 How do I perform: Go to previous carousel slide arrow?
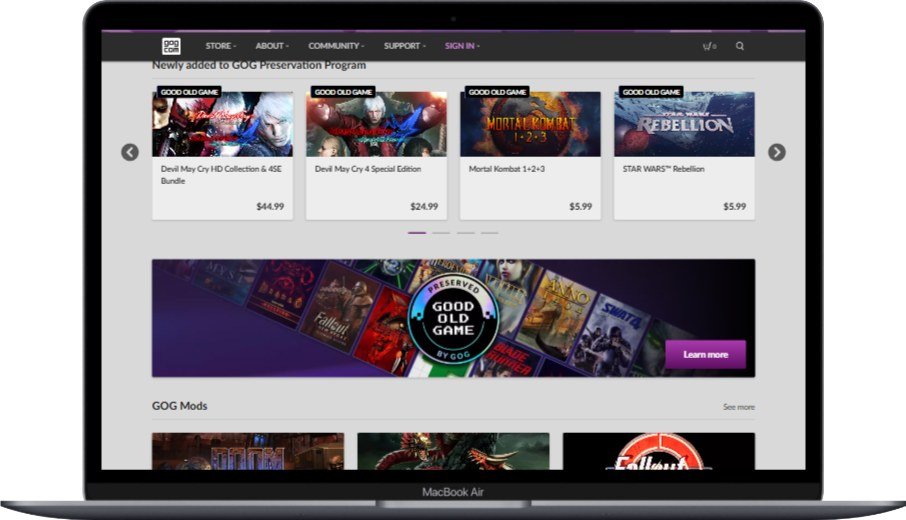point(130,153)
